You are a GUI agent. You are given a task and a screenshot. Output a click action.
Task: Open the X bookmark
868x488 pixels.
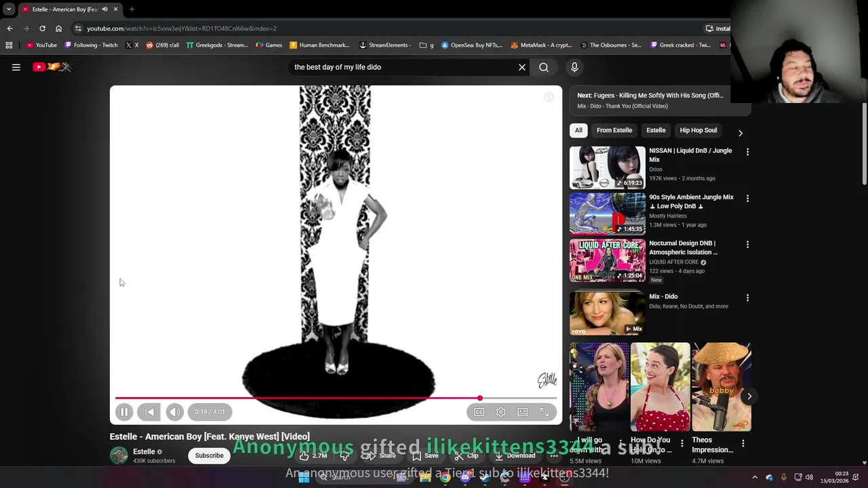click(x=132, y=45)
